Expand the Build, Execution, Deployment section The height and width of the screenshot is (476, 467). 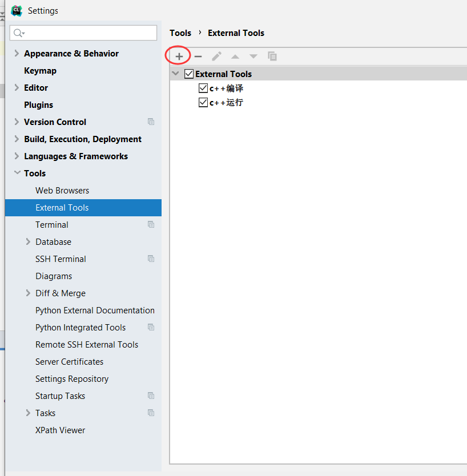16,139
